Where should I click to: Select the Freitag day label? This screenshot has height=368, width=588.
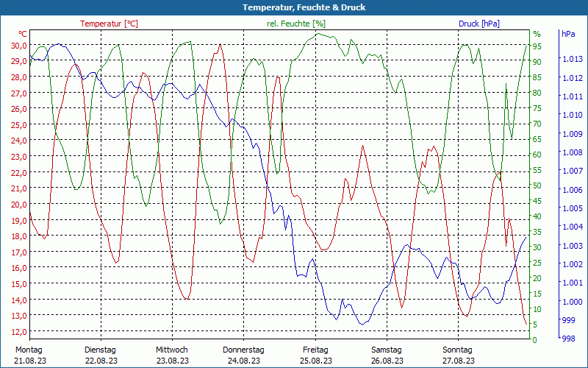tap(315, 350)
